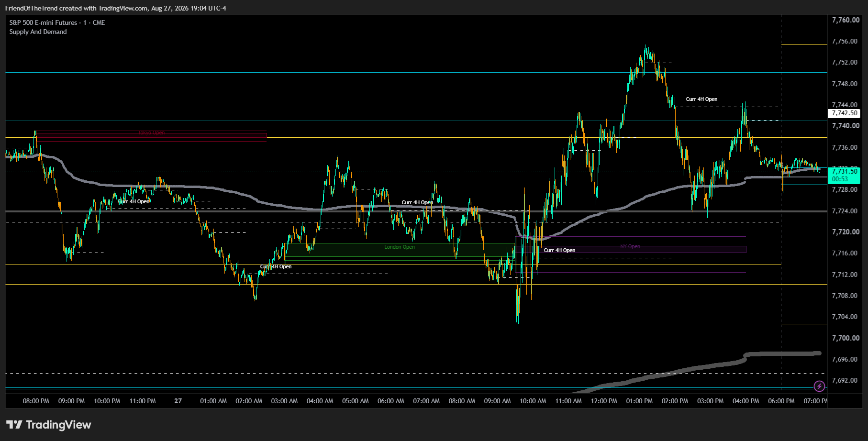Click the 7,752.00 price scale label
Screen dimensions: 868x441
845,62
